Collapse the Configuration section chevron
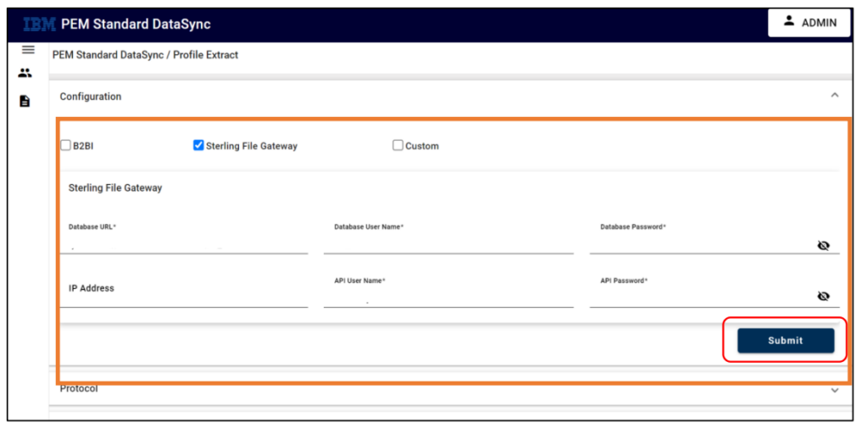Screen dimensions: 868x429 click(x=835, y=95)
